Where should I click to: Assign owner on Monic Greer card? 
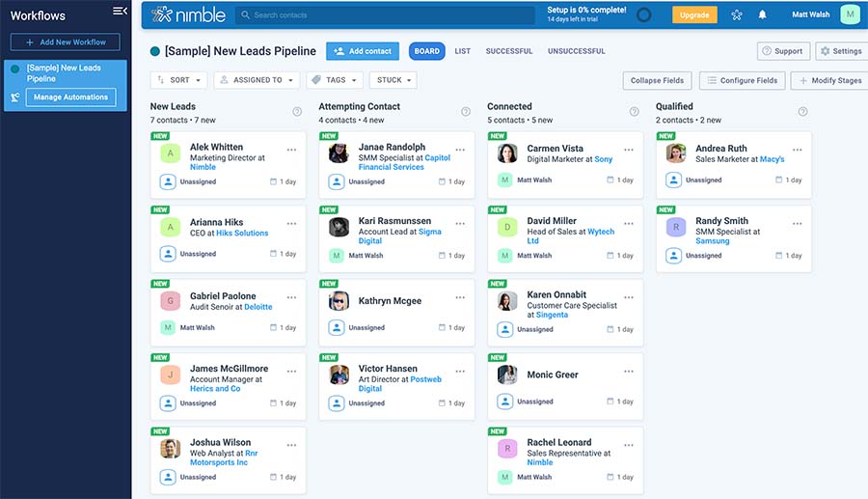(504, 402)
